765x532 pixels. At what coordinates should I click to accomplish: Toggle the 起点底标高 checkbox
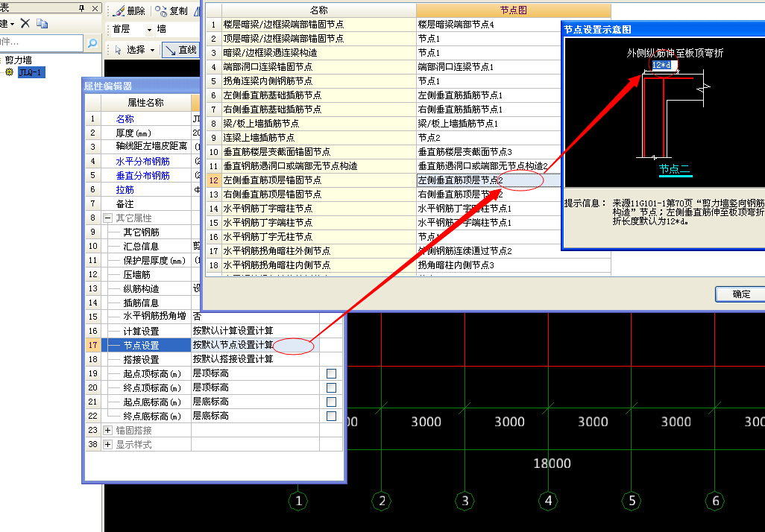pos(331,402)
